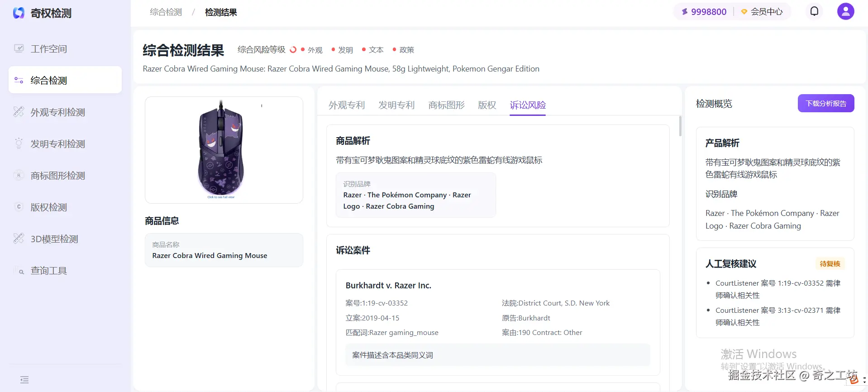This screenshot has height=392, width=868.
Task: Go to 发明专利检测 in sidebar
Action: (65, 143)
